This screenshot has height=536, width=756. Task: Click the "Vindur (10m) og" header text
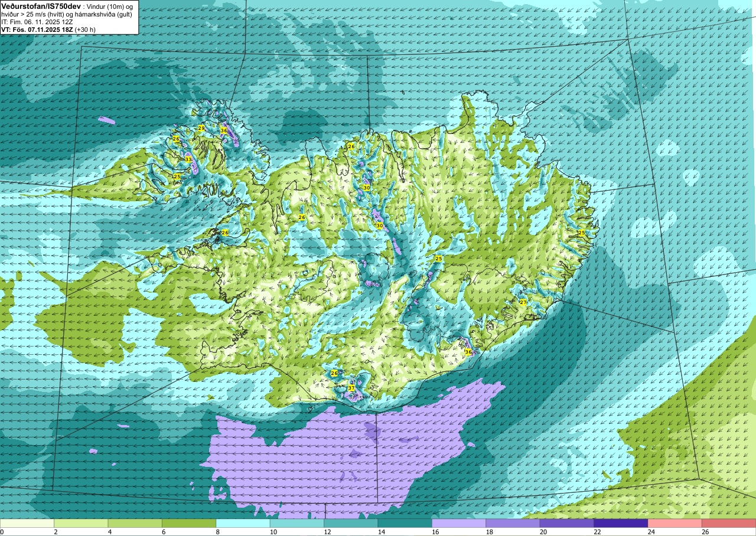click(110, 6)
